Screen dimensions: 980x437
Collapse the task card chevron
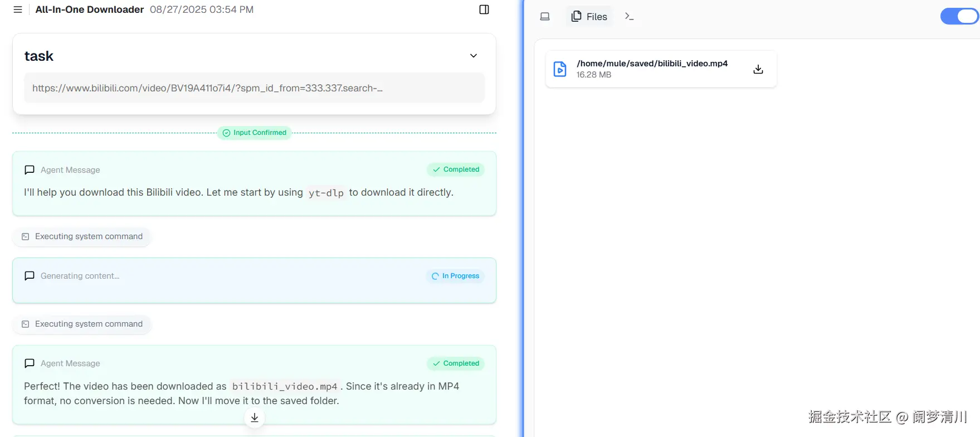(474, 56)
